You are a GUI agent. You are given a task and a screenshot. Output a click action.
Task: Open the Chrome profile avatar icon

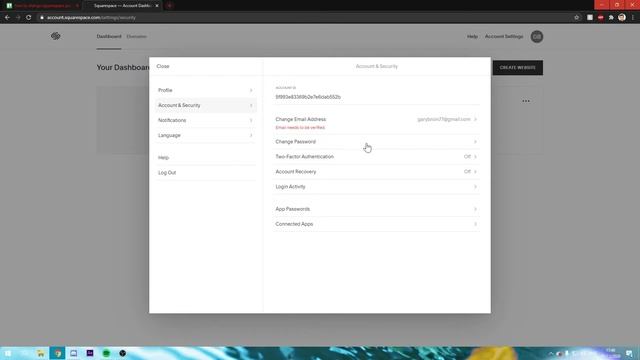(x=622, y=18)
